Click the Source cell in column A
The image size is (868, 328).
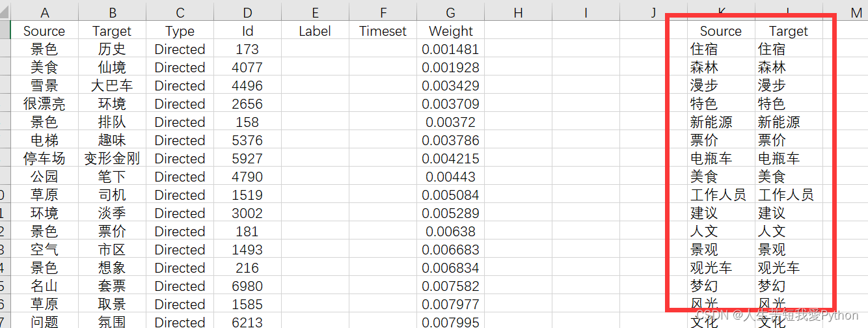(x=44, y=31)
